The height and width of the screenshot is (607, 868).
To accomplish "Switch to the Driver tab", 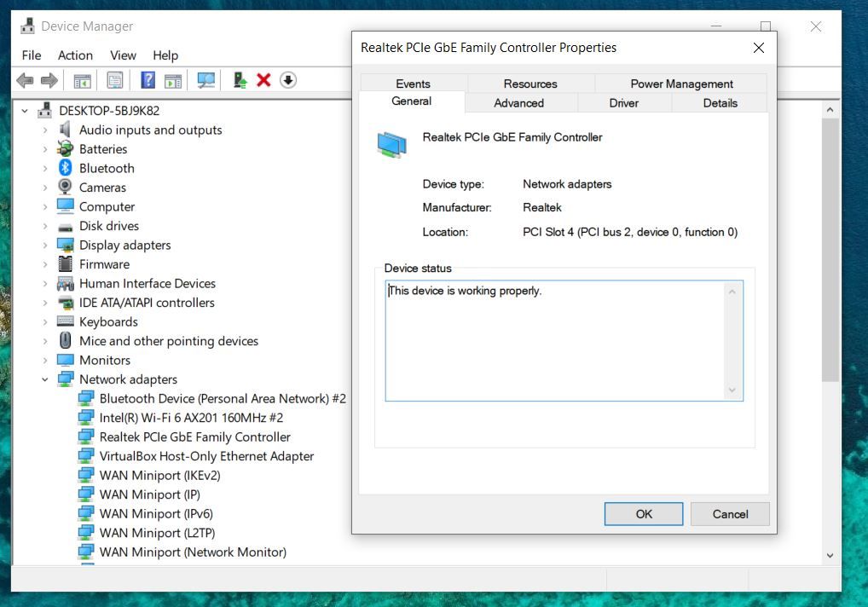I will coord(624,103).
